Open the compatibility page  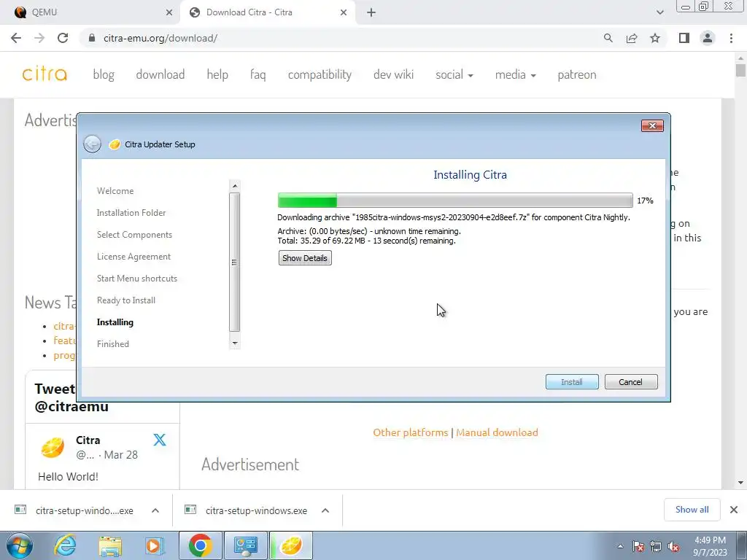pyautogui.click(x=320, y=75)
